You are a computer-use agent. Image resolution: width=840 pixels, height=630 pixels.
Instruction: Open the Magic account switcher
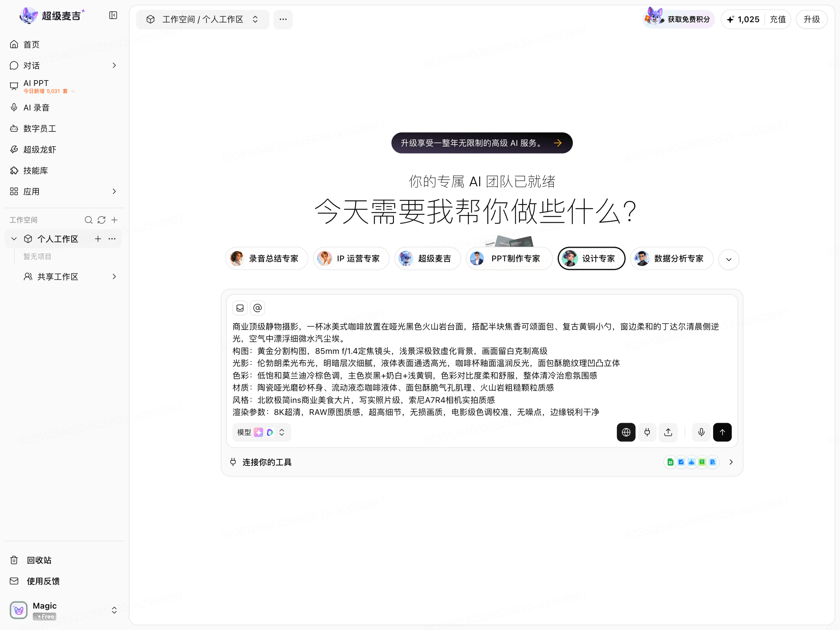(64, 610)
